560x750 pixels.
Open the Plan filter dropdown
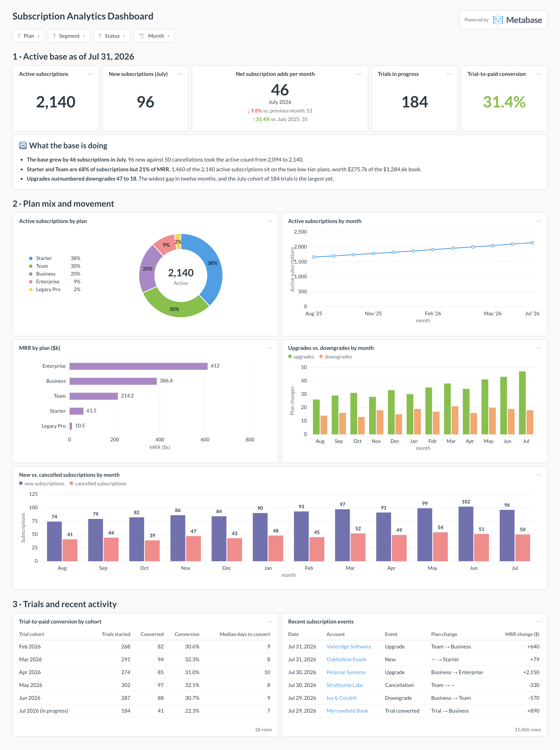pos(28,36)
